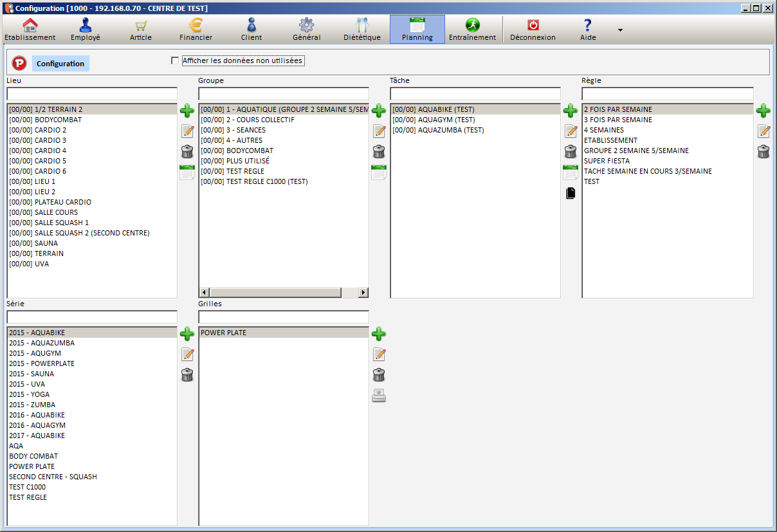
Task: Click the printer icon next to Grilles list
Action: click(x=379, y=396)
